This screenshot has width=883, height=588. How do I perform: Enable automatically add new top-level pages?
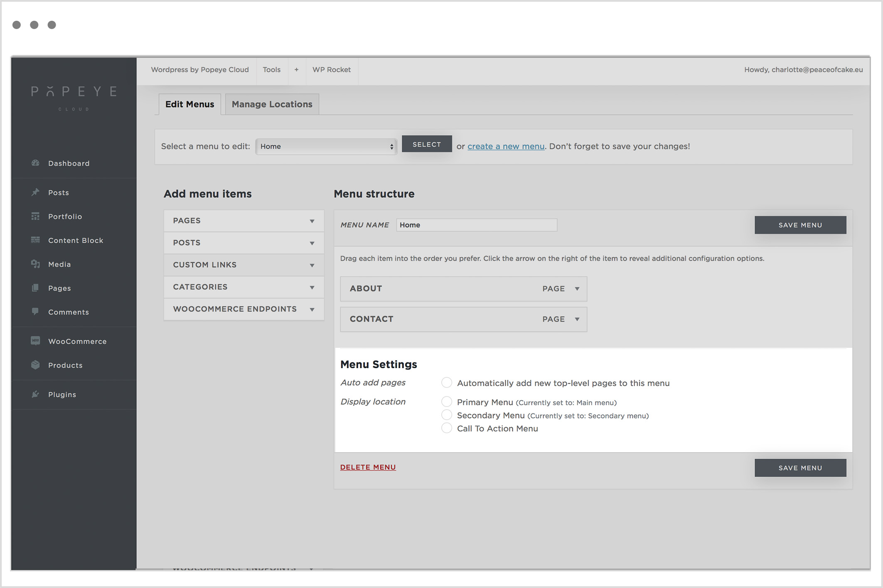point(447,382)
